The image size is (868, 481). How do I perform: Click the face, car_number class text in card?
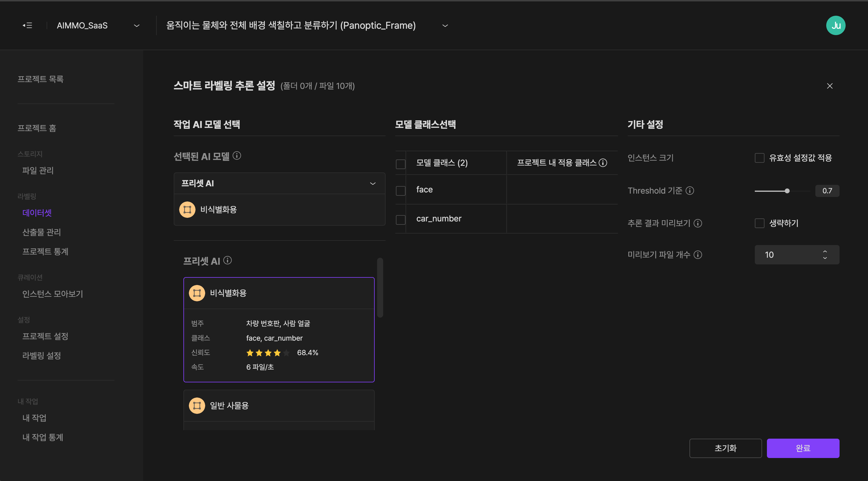274,338
